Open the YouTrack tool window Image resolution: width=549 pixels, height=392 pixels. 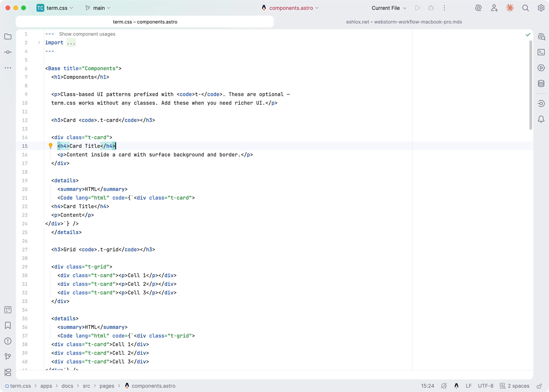click(8, 310)
